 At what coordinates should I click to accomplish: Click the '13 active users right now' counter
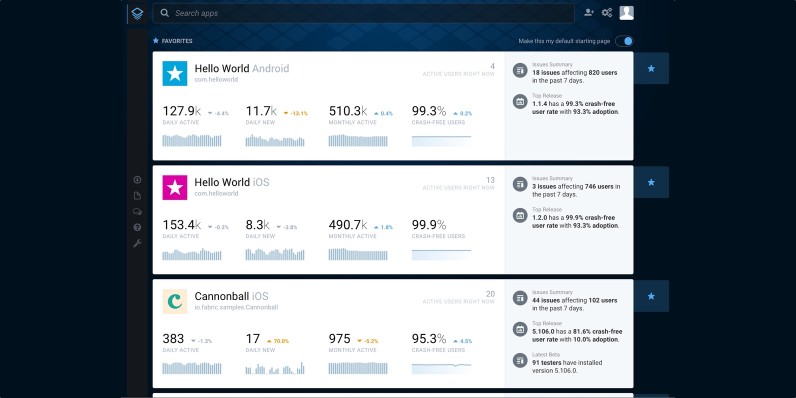coord(458,184)
